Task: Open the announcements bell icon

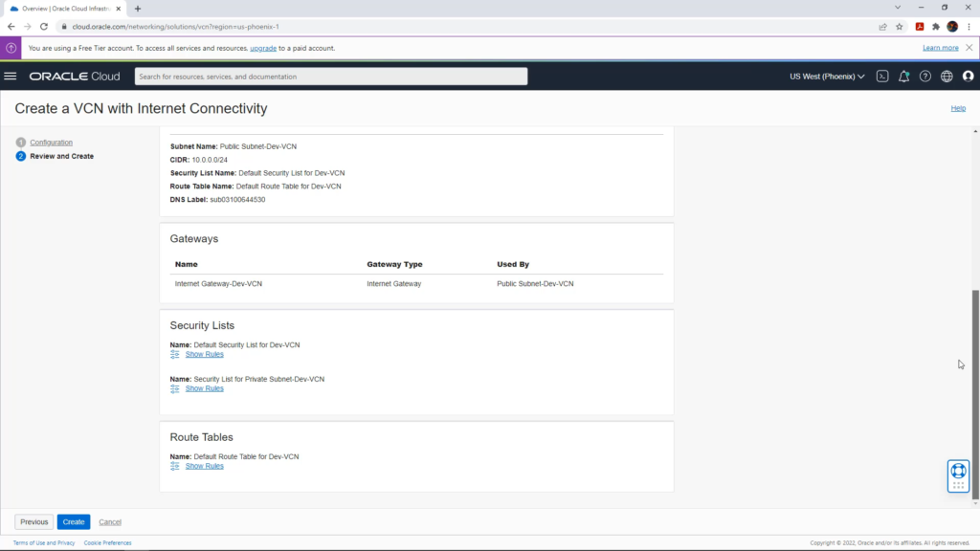Action: click(x=903, y=77)
